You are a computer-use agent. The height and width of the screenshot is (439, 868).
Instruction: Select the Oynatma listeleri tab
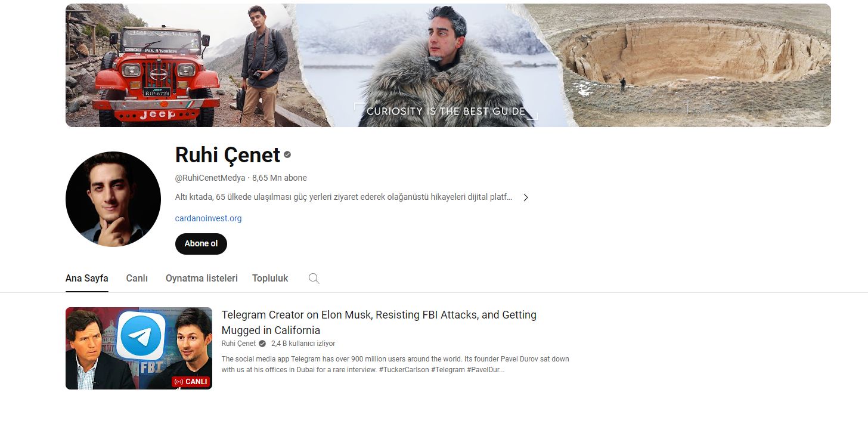[201, 278]
